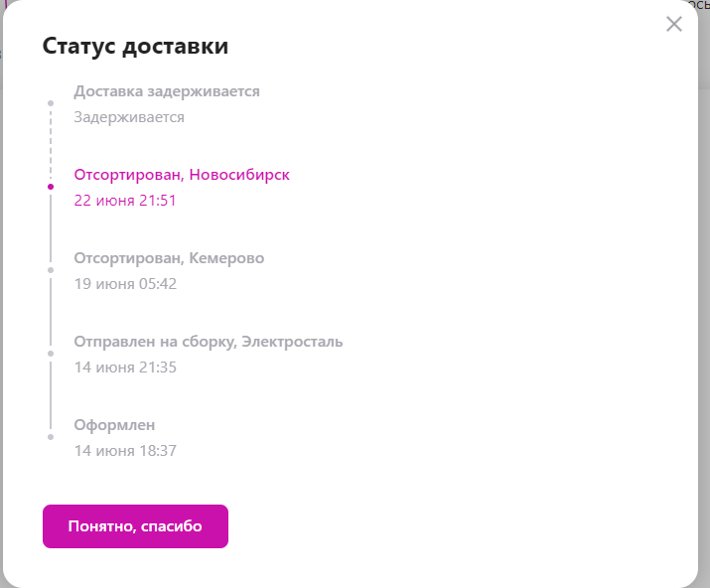Click the "Понятно, спасибо" button
The height and width of the screenshot is (588, 710).
tap(135, 526)
